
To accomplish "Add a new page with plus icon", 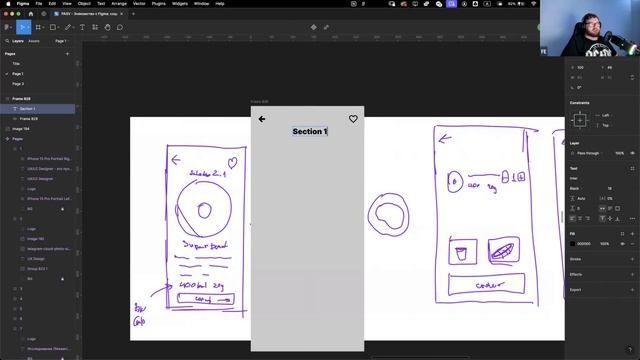I will pos(67,54).
